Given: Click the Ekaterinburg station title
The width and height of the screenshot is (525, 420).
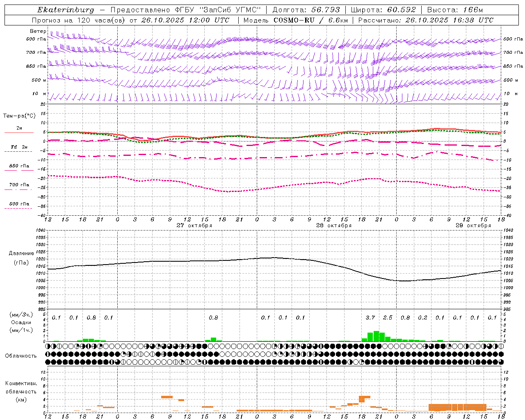Looking at the screenshot, I should point(66,10).
